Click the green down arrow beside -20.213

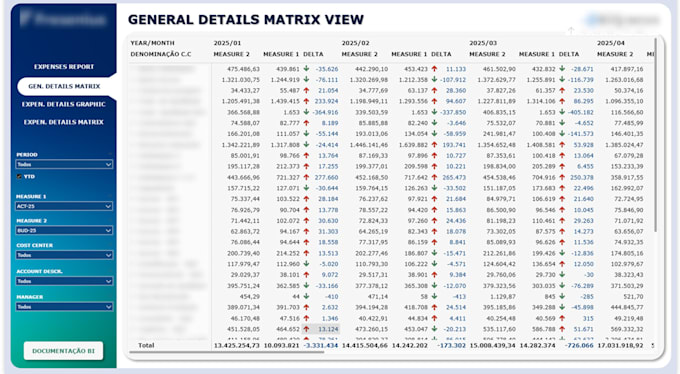point(434,329)
